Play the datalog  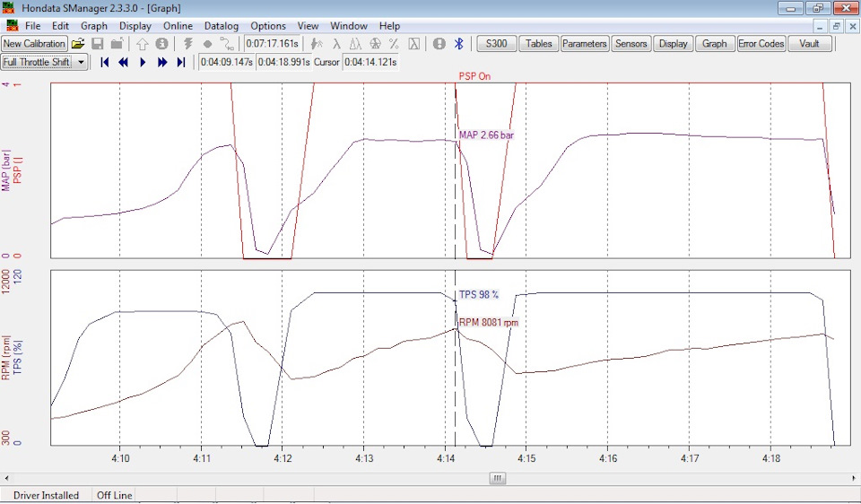143,62
